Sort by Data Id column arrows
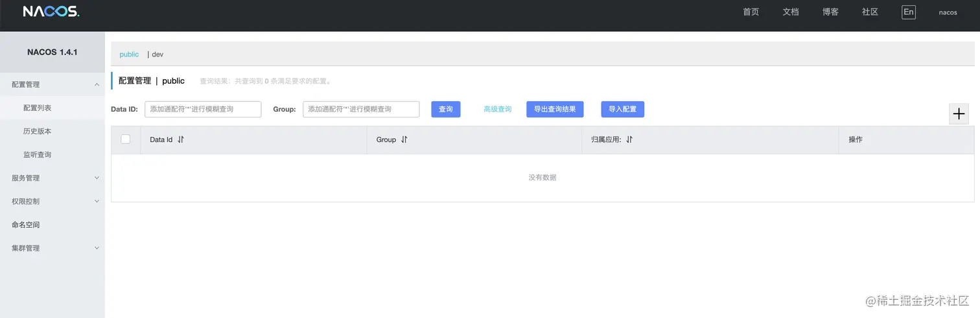The image size is (980, 318). click(181, 140)
